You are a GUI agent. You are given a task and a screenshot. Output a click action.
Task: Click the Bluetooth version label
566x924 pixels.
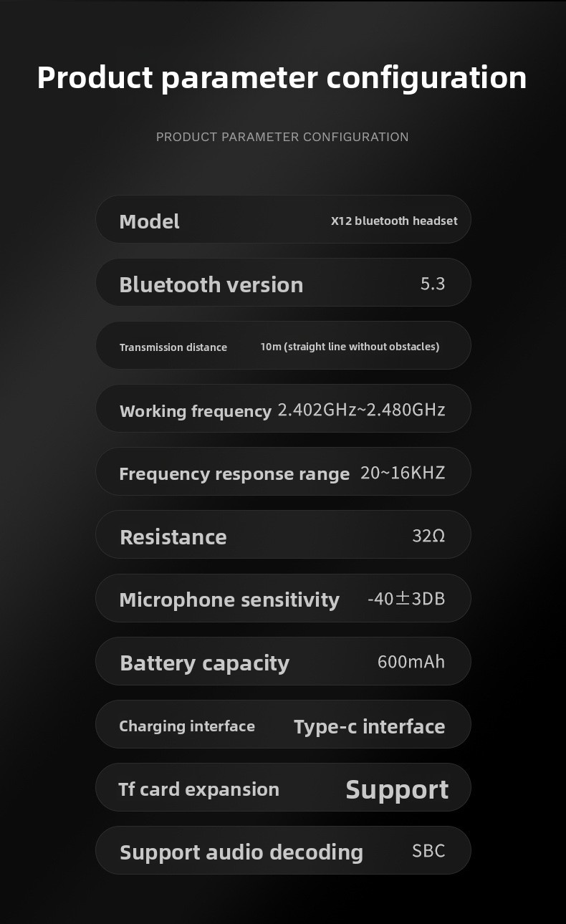(x=211, y=284)
